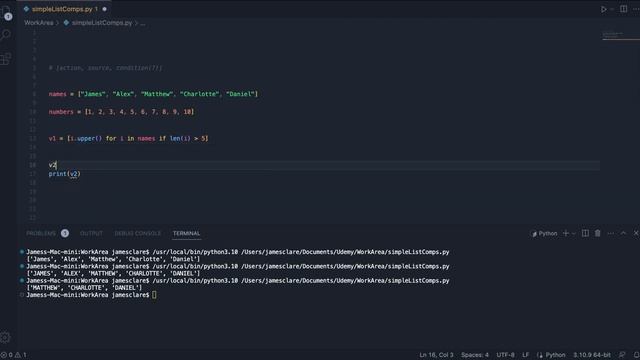This screenshot has height=360, width=640.
Task: Click the Python terminal label
Action: tap(544, 233)
